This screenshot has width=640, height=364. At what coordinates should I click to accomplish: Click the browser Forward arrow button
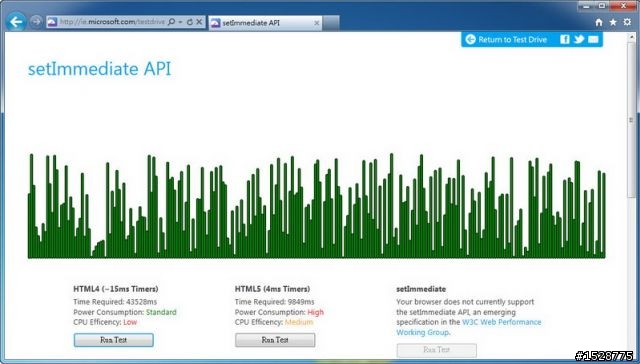pyautogui.click(x=36, y=22)
